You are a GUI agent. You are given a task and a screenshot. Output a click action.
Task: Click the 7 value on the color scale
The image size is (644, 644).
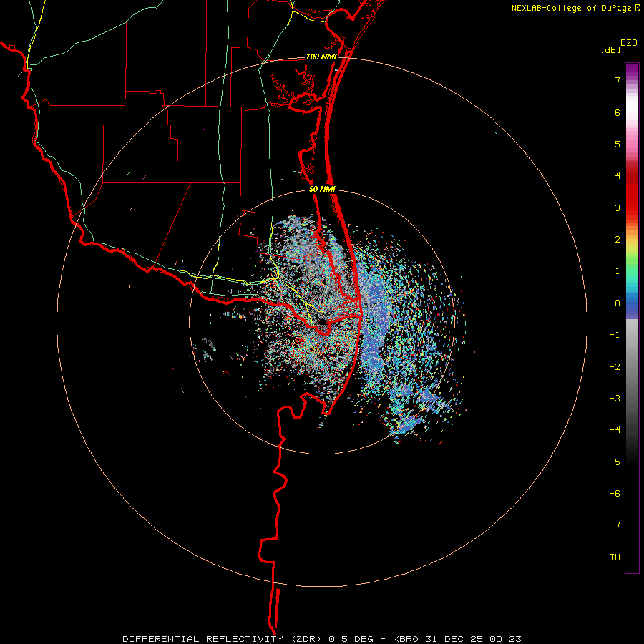click(618, 80)
